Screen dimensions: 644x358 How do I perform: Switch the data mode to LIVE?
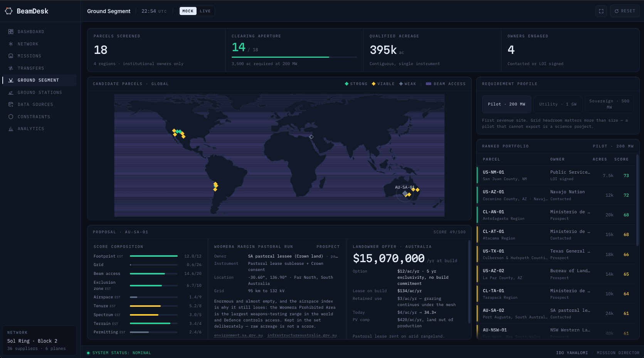point(205,11)
